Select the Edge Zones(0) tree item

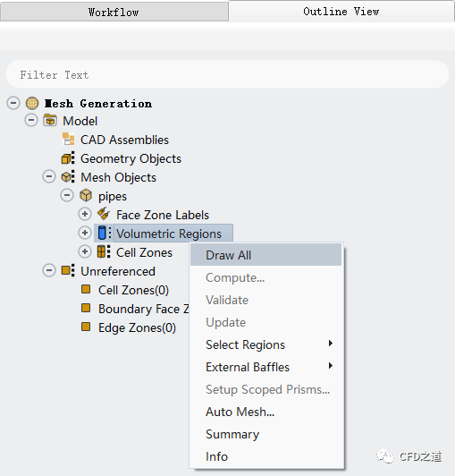pos(137,327)
